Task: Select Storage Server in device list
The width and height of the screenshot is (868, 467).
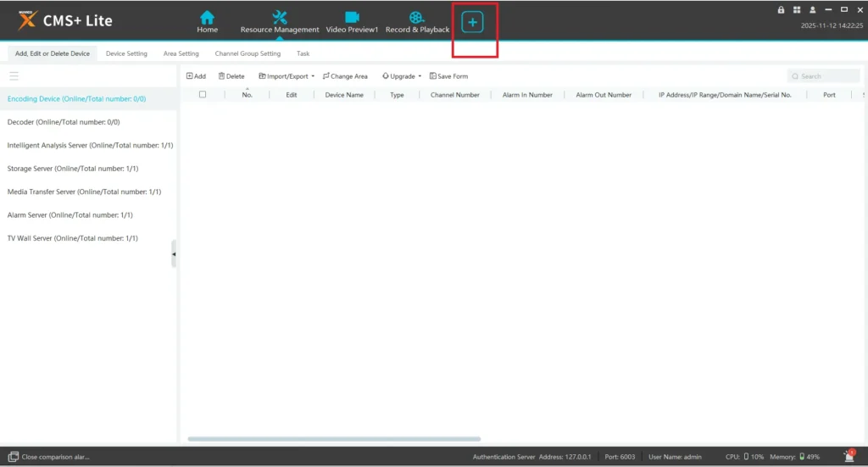Action: [73, 169]
